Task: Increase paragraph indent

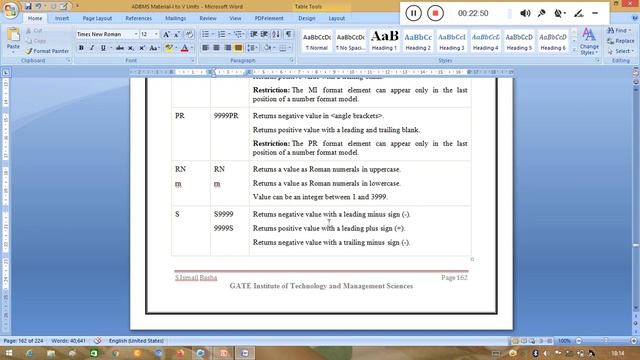Action: pyautogui.click(x=264, y=35)
